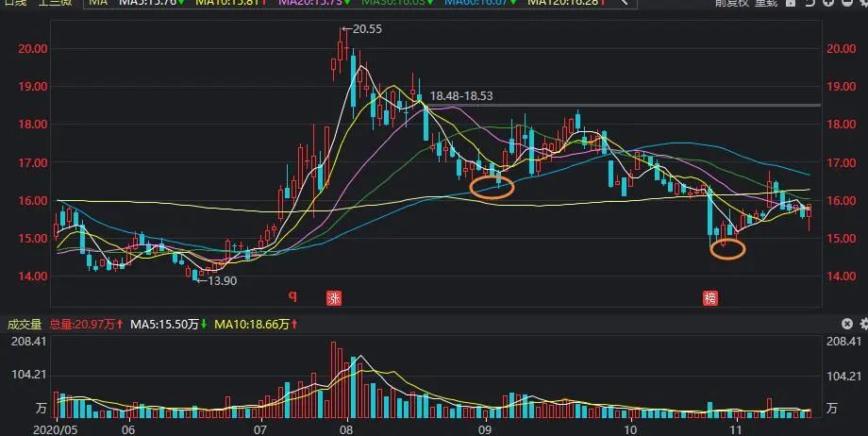Click 18.00 on the right price axis
This screenshot has width=868, height=436.
pyautogui.click(x=842, y=124)
